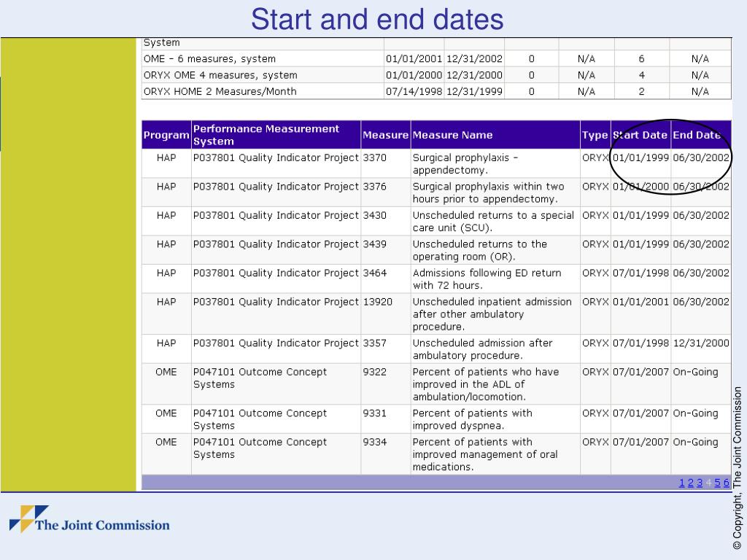Viewport: 747px width, 560px height.
Task: Click end date 12/31/2000 for measure 3357
Action: pos(701,343)
